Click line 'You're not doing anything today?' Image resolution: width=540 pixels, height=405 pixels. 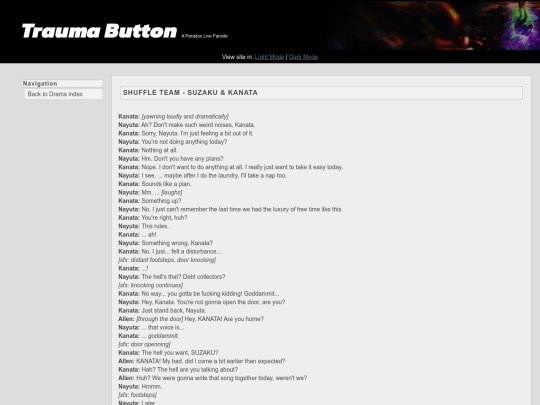coord(184,142)
